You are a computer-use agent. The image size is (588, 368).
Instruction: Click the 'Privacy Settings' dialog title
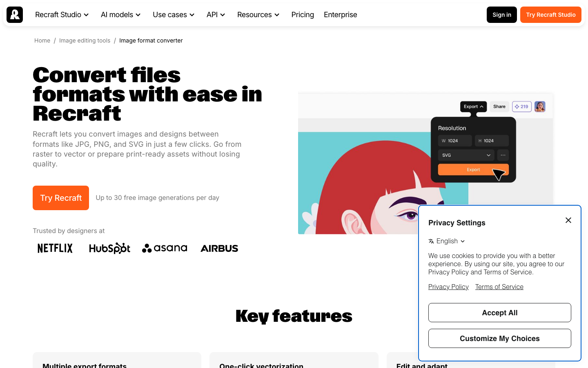(457, 223)
